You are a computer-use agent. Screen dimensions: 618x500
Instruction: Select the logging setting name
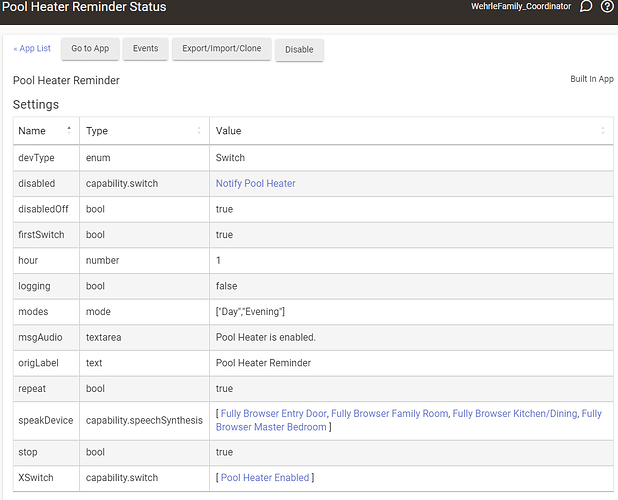pos(34,286)
